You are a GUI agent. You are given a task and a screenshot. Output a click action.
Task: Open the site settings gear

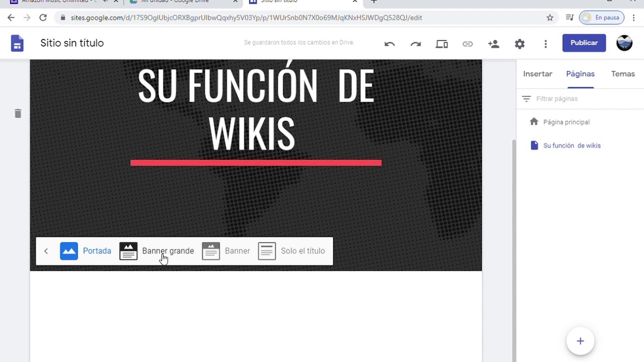520,44
